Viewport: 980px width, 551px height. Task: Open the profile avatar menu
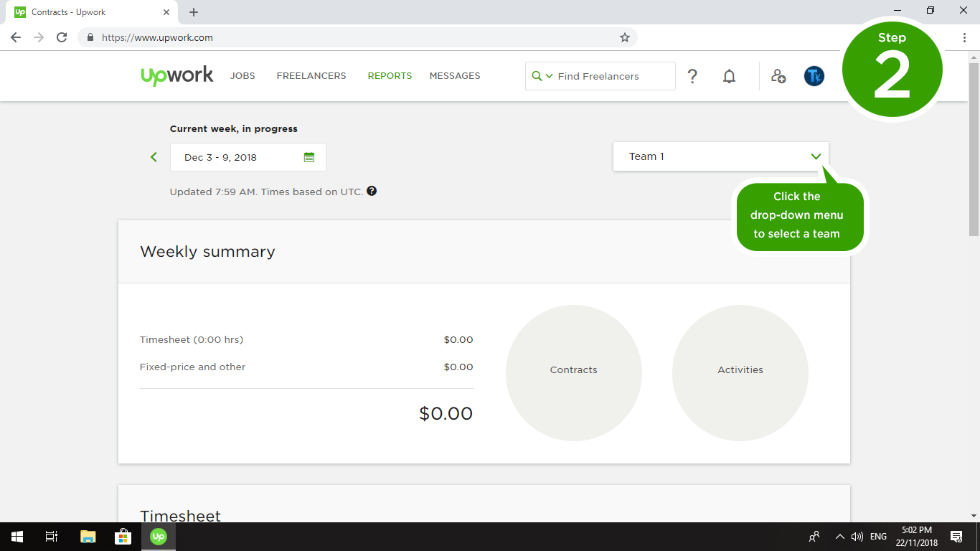814,76
